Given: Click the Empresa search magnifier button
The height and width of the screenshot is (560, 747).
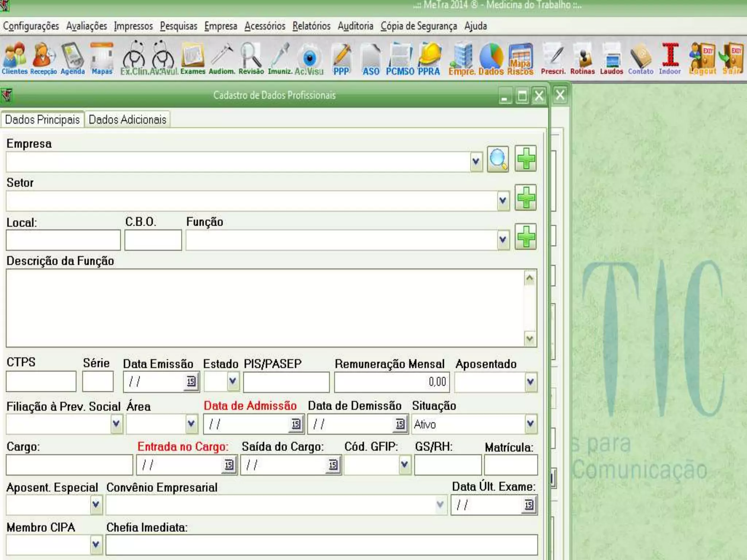Looking at the screenshot, I should [498, 159].
